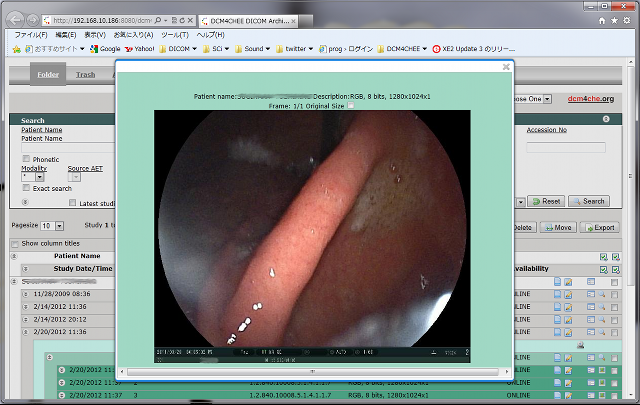Switch to the Folder tab

[x=48, y=74]
